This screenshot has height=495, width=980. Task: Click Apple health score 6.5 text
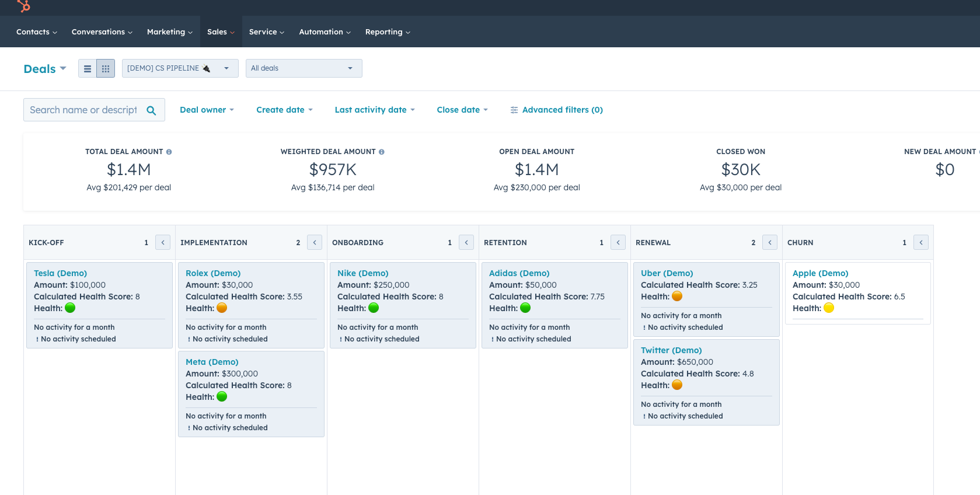899,297
